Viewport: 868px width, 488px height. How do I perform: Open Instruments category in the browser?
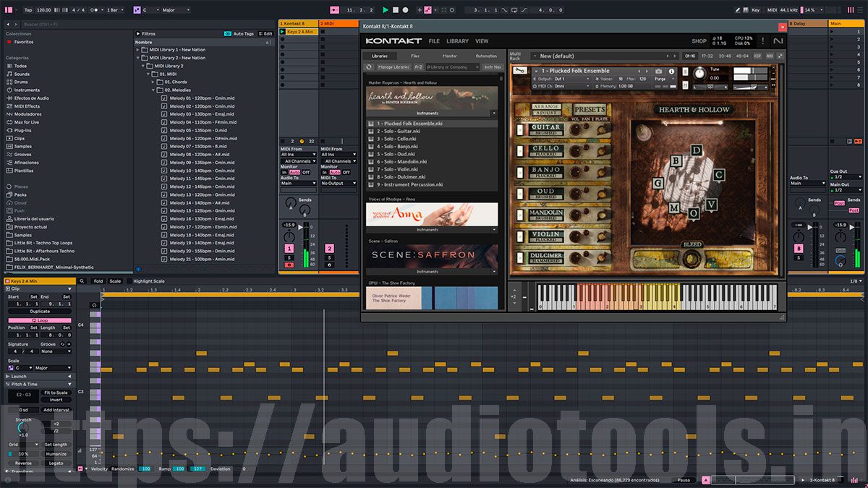tap(27, 90)
